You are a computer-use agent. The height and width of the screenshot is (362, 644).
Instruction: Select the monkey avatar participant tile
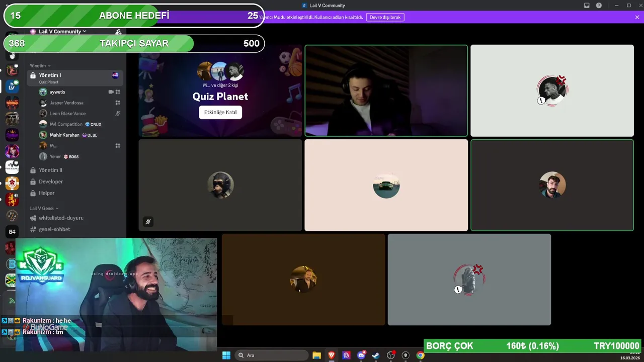220,185
